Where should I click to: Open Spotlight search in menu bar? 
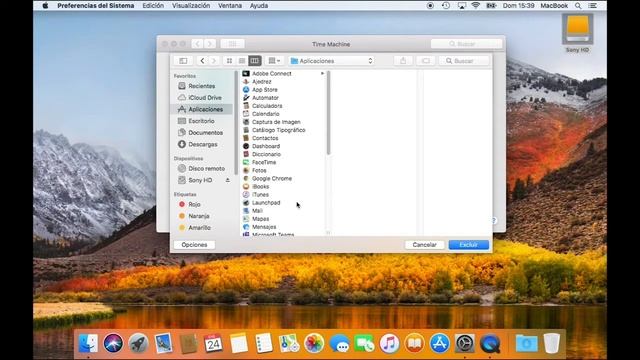pos(578,6)
